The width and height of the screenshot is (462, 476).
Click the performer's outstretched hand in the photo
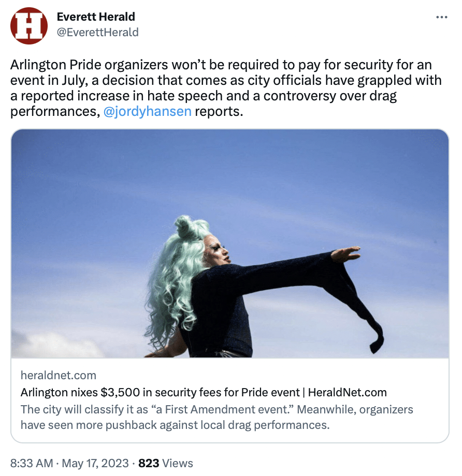[x=345, y=254]
